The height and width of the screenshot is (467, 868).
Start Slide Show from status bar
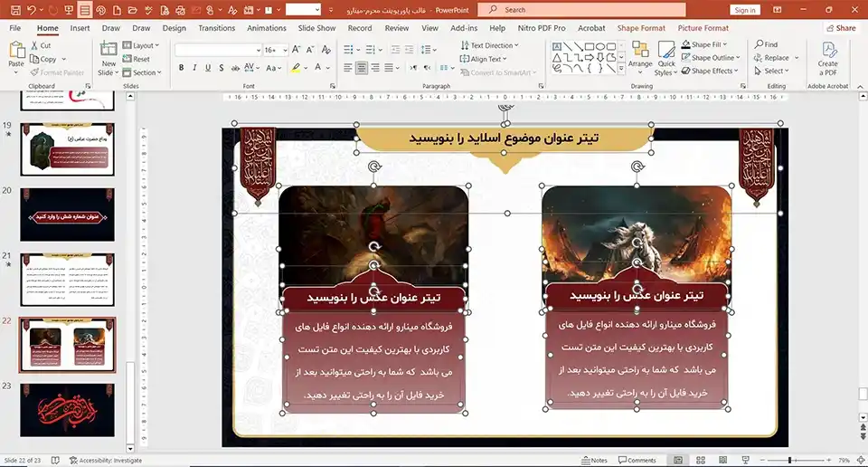click(x=746, y=461)
